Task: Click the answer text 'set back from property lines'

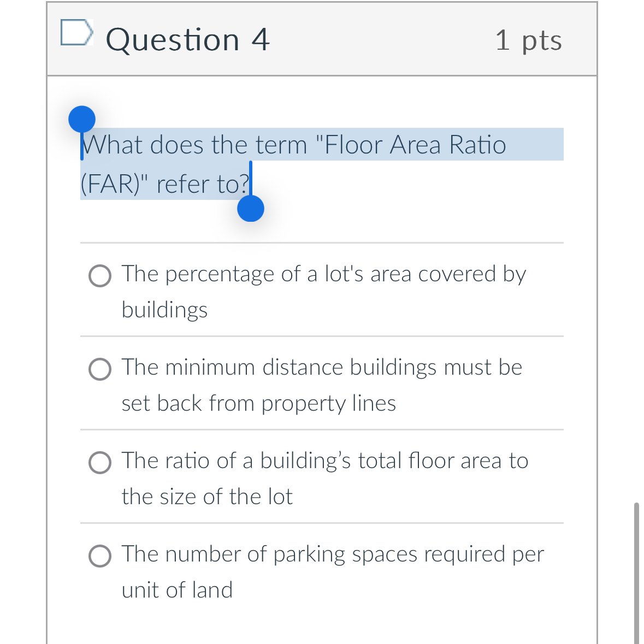Action: 259,404
